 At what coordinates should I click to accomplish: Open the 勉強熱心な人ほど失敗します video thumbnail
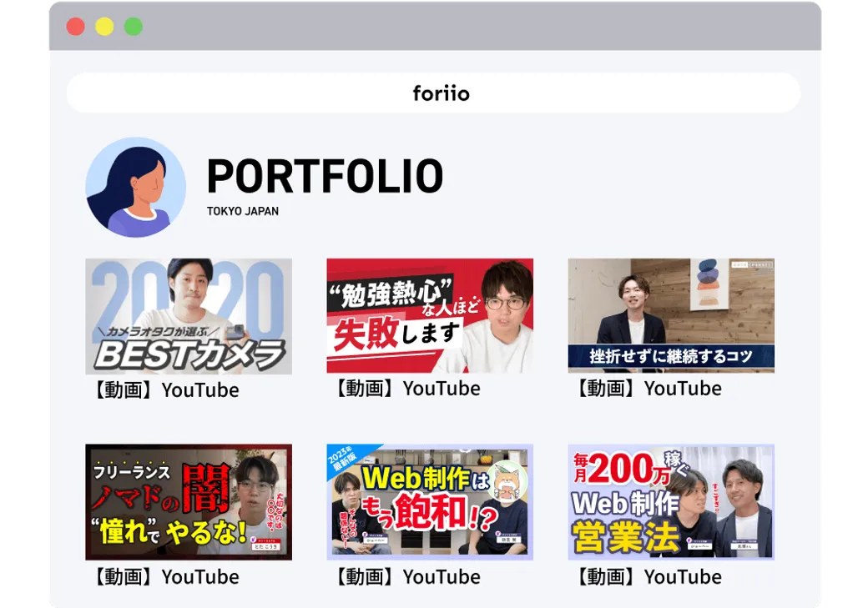[x=430, y=315]
